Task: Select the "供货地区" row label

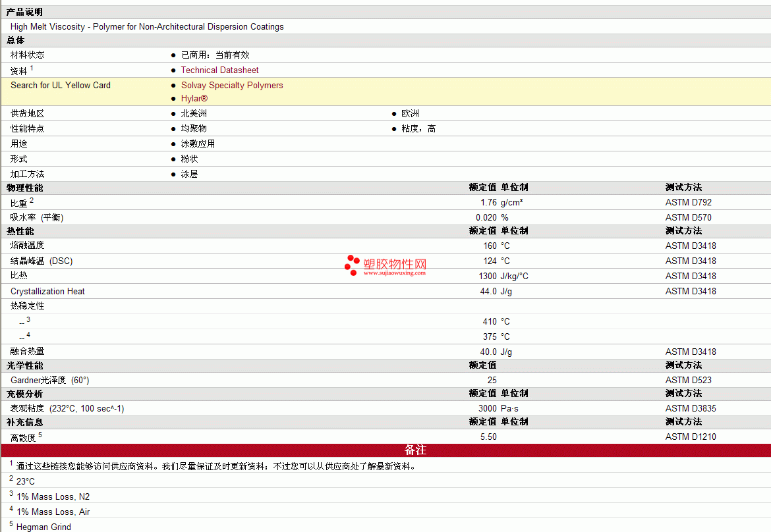Action: point(27,114)
